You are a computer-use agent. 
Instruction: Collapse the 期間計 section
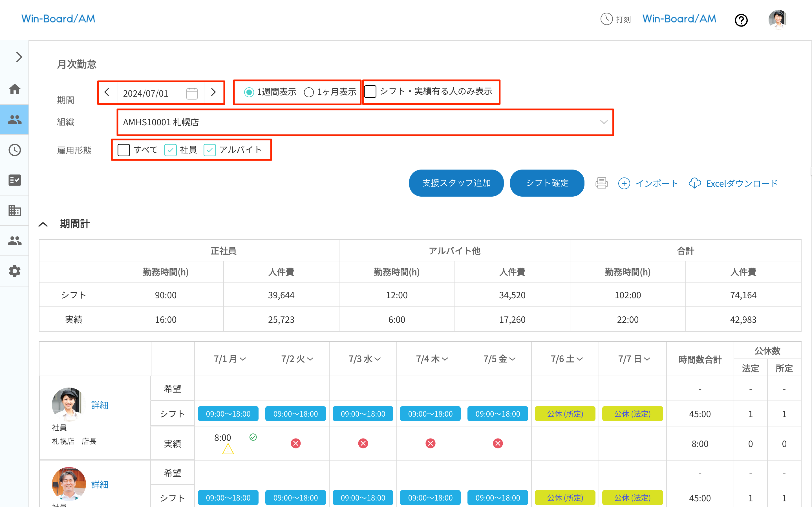tap(43, 224)
